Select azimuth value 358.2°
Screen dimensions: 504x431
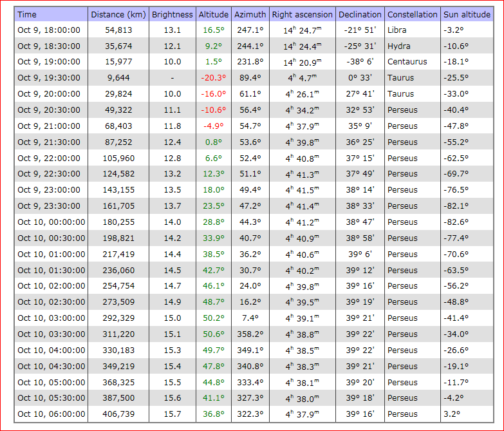tap(250, 334)
